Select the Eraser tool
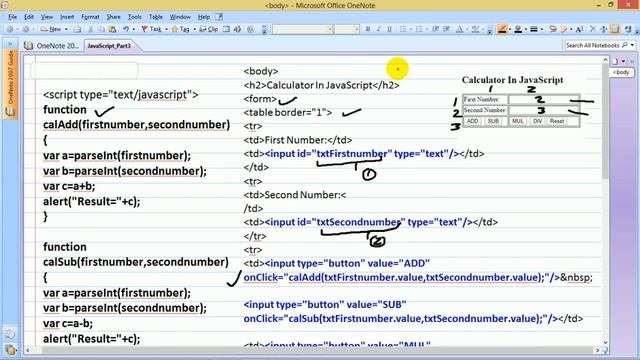Screen dimensions: 640x360 (x=564, y=29)
